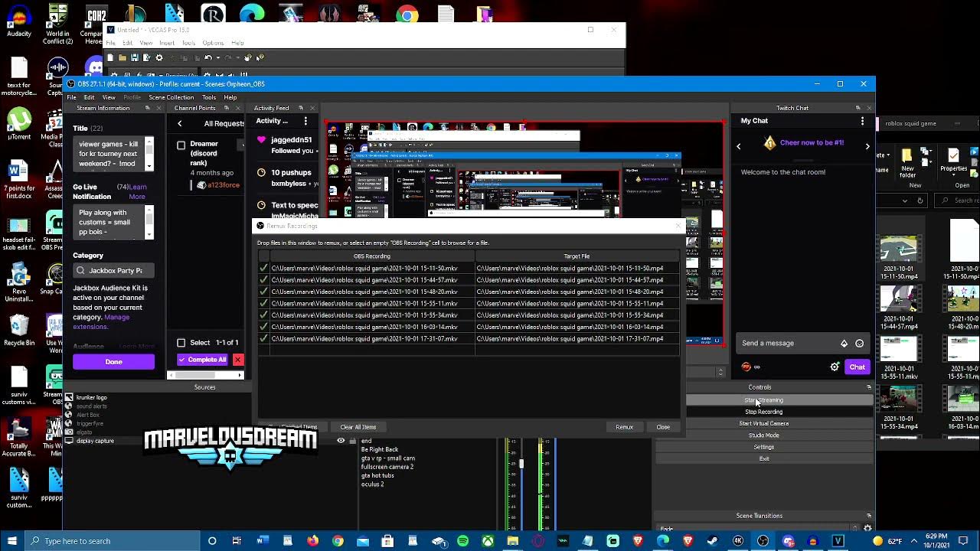Show next chat banner with right chevron

(867, 145)
